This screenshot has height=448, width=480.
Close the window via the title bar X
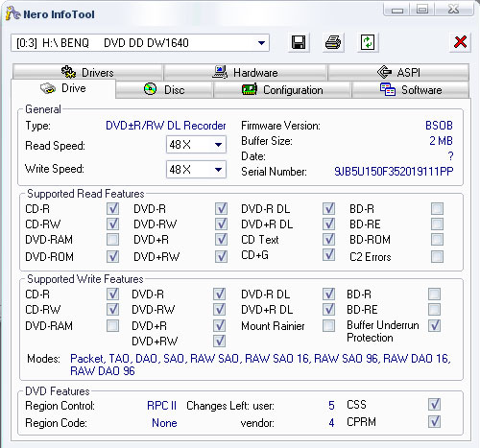[x=453, y=10]
